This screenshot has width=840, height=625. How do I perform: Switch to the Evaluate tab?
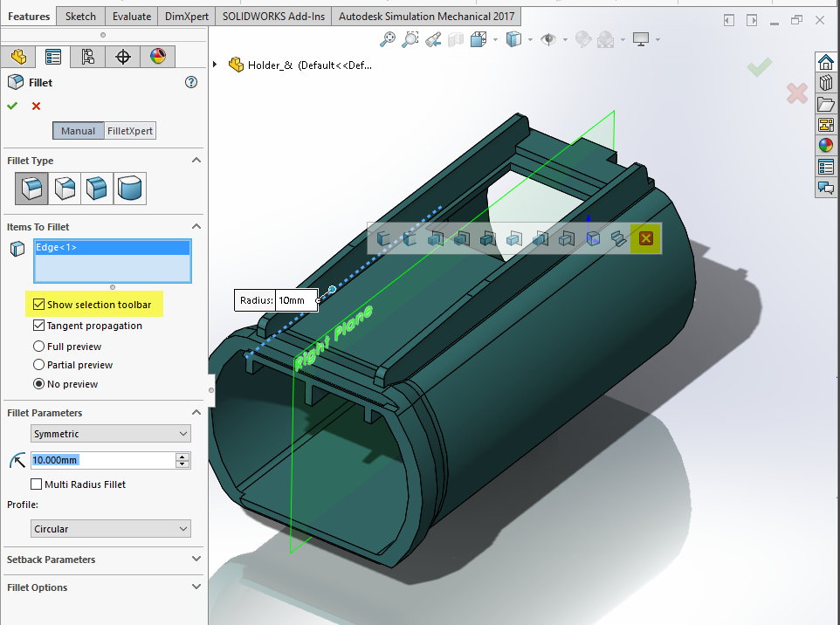pyautogui.click(x=132, y=15)
